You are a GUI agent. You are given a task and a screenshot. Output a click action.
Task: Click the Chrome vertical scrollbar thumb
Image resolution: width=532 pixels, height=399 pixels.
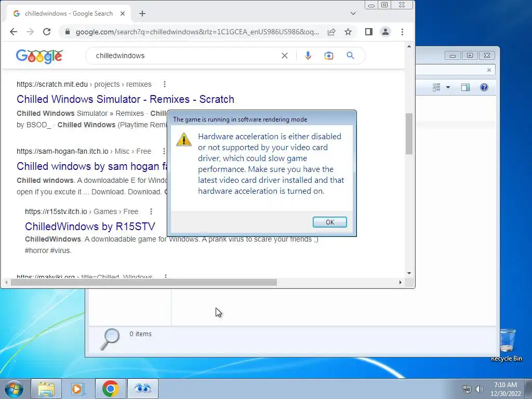coord(409,134)
